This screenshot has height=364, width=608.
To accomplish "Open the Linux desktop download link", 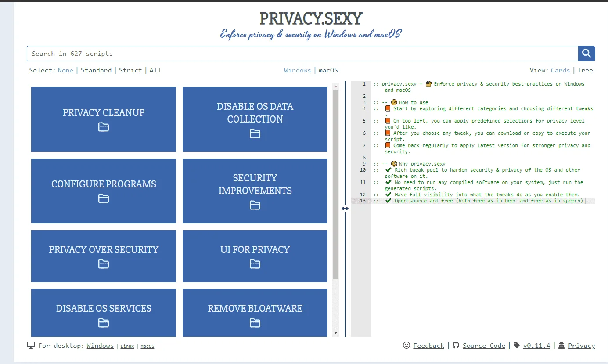I will point(127,346).
